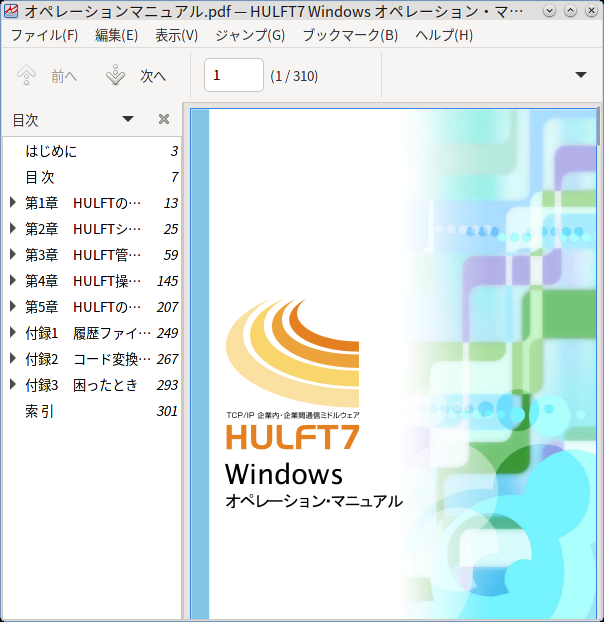Screen dimensions: 604x622
Task: Select 第3章 HULFT管… chapter row
Action: point(91,255)
